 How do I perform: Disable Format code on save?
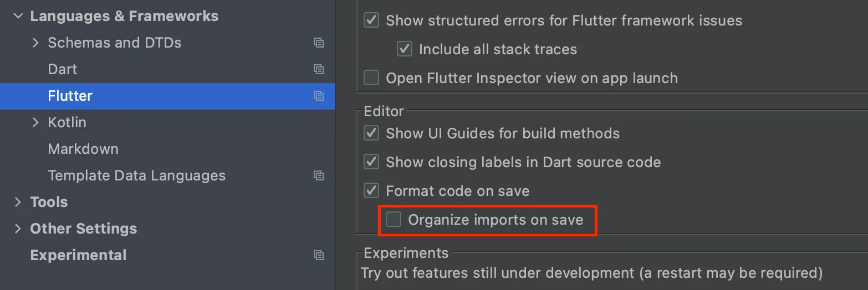371,191
